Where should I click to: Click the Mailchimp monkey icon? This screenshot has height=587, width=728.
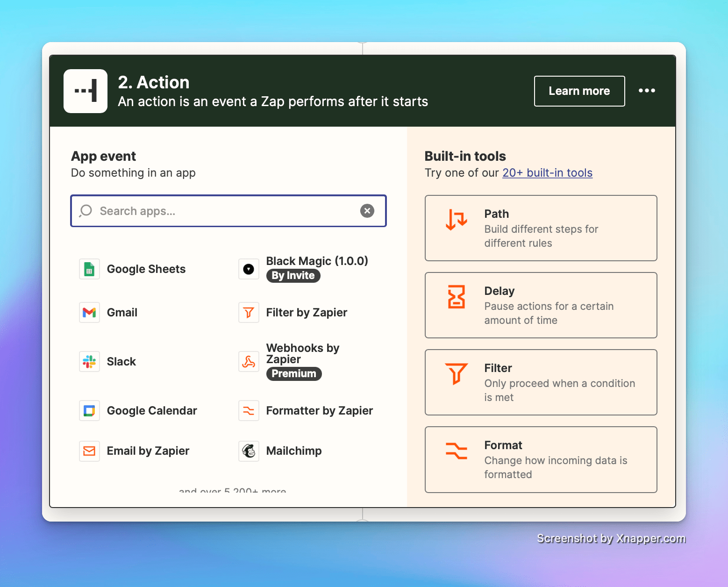249,451
